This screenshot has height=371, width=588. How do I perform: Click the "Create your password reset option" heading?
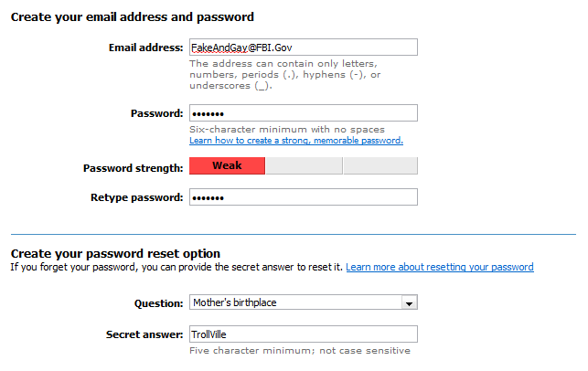tap(115, 253)
